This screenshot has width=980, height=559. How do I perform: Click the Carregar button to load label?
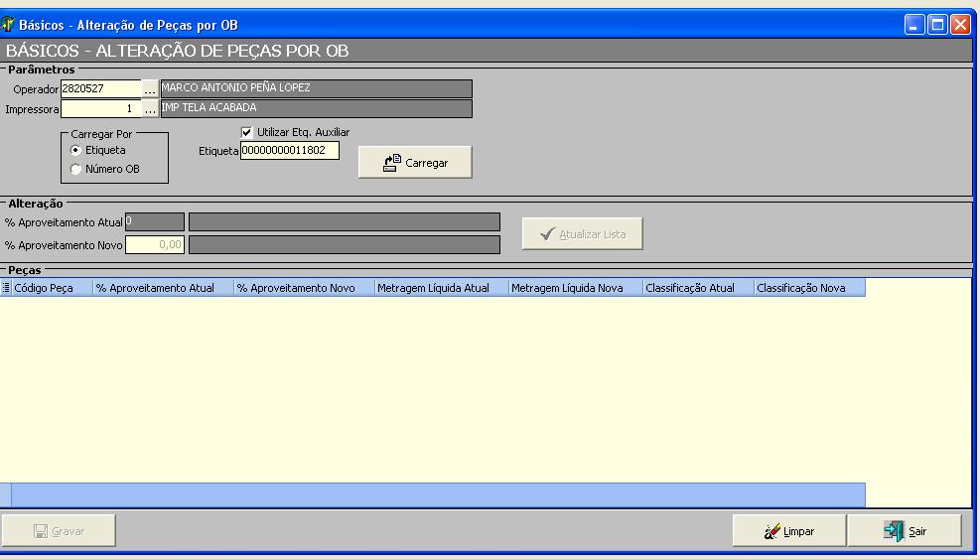[x=415, y=163]
